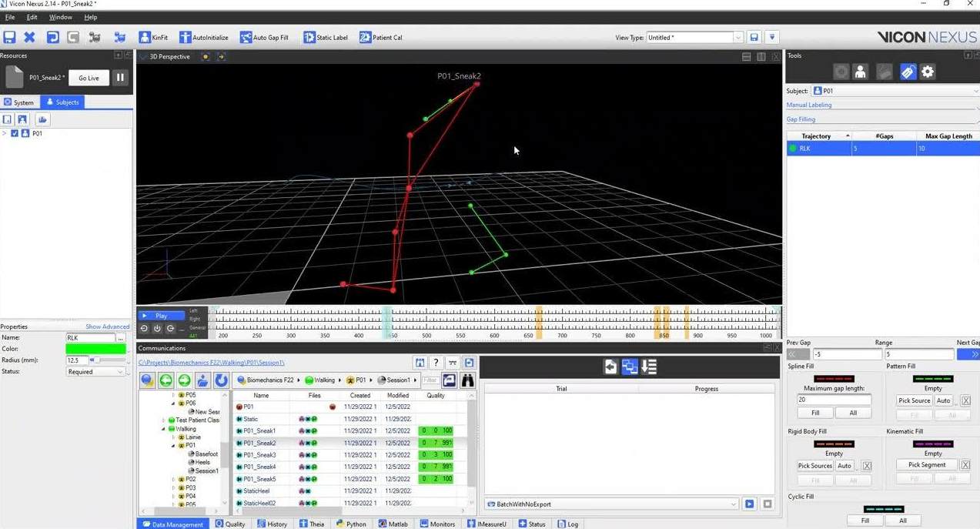Click the Patient Cal toolbar icon
This screenshot has width=980, height=529.
[365, 37]
